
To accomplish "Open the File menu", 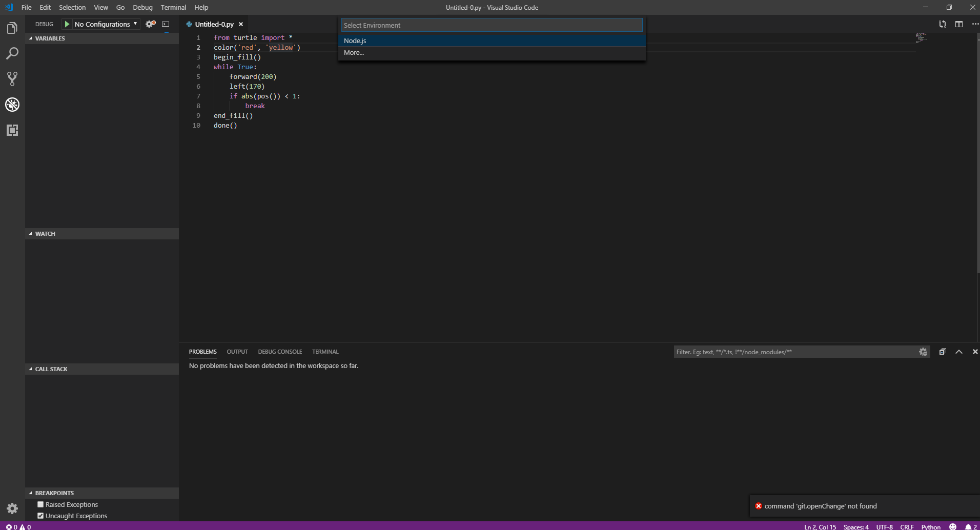I will 27,7.
